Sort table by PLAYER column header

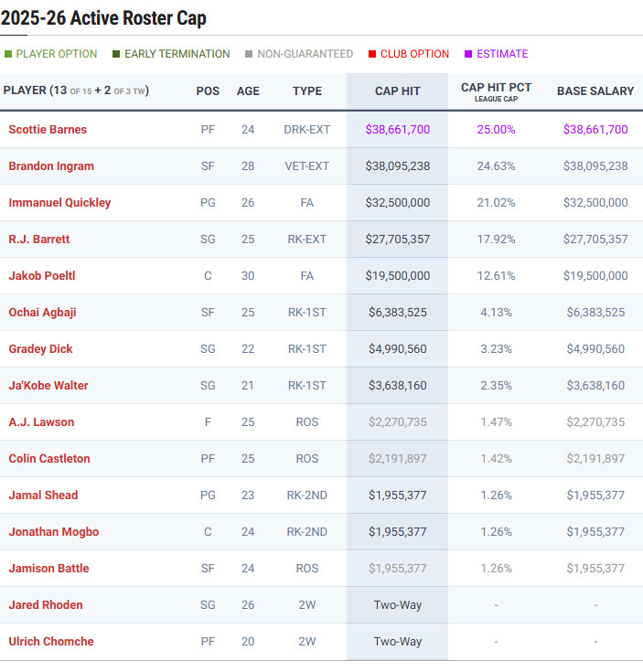click(76, 91)
